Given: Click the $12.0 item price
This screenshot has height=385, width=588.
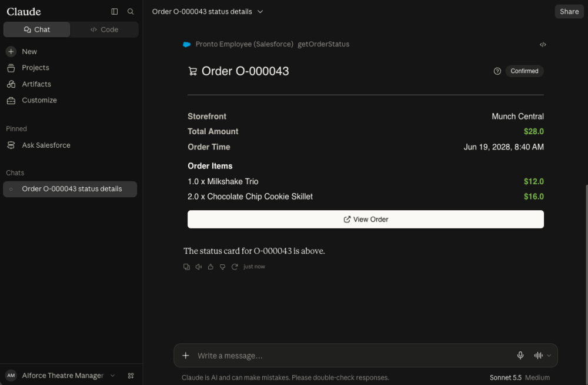Looking at the screenshot, I should 534,181.
